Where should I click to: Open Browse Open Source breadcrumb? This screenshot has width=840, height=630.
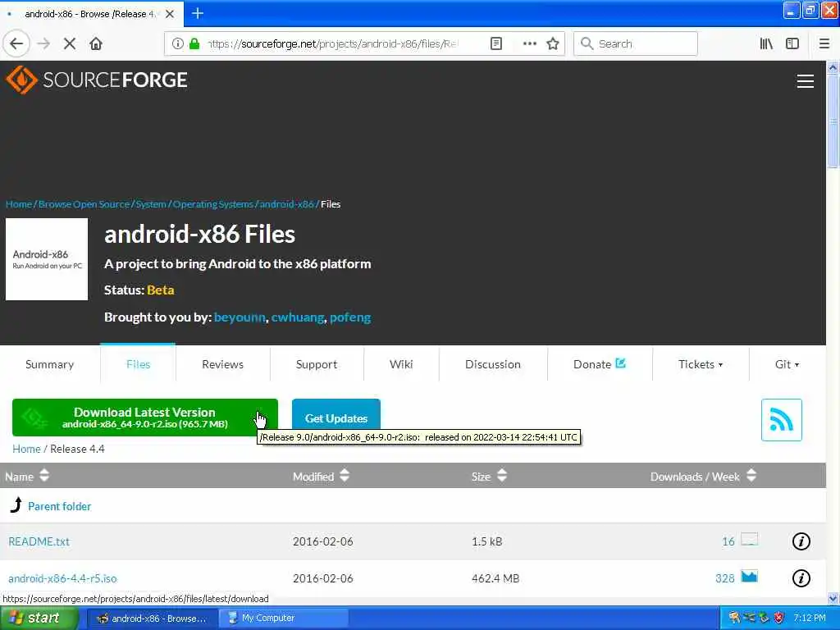pos(84,204)
